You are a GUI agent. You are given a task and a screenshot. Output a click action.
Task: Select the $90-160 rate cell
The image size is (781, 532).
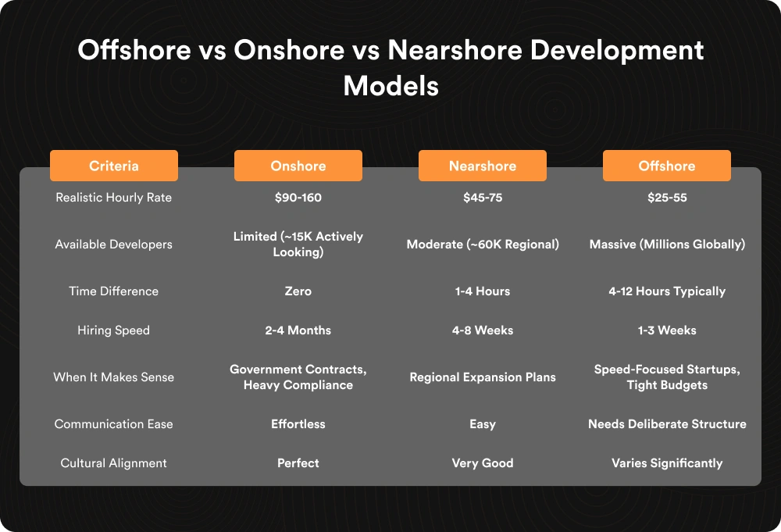click(x=298, y=198)
